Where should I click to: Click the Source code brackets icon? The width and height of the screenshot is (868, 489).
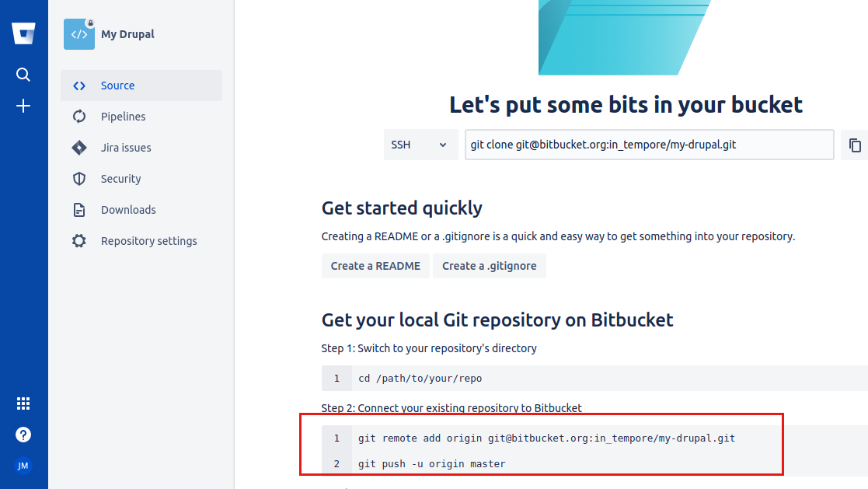79,86
